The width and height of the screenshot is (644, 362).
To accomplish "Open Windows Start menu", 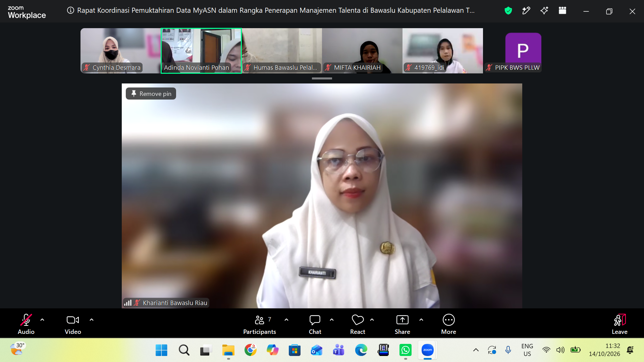I will tap(161, 350).
